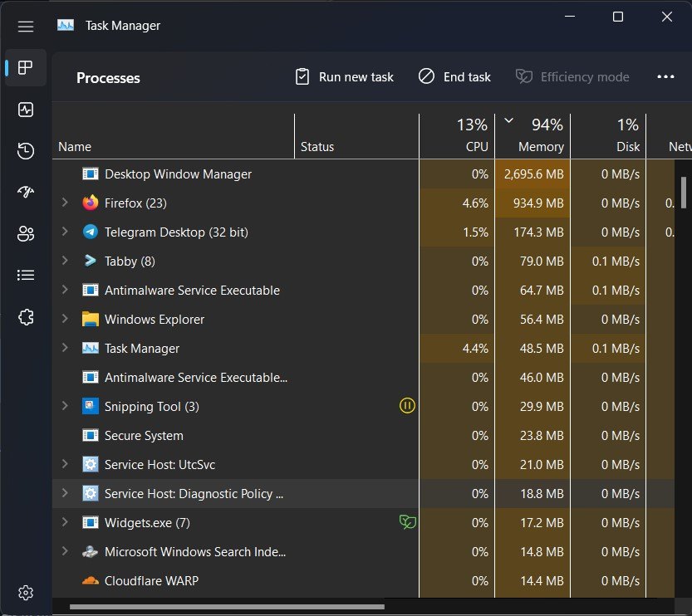Expand the Windows Explorer process group
Screen dimensions: 692x616
(65, 318)
